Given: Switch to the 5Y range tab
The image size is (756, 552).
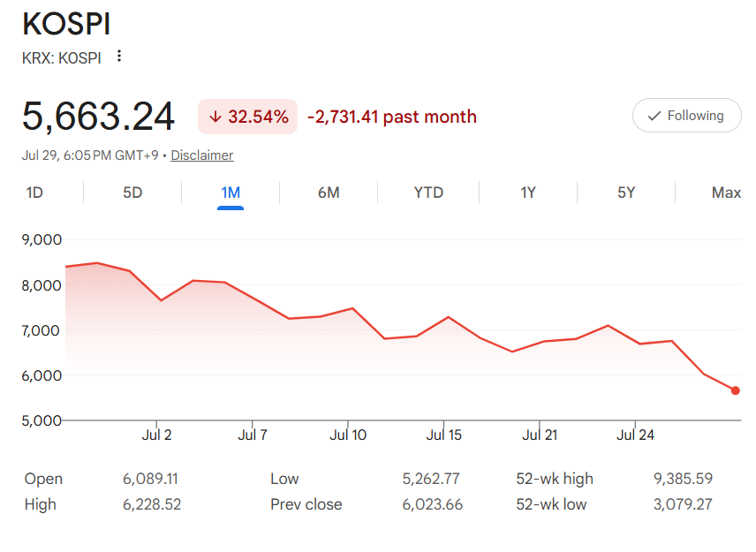Looking at the screenshot, I should pyautogui.click(x=626, y=193).
